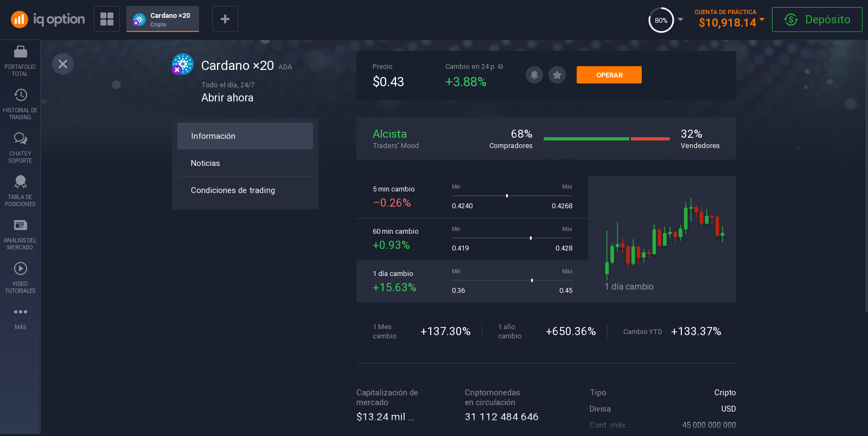The width and height of the screenshot is (868, 436).
Task: Select the Noticias menu item
Action: 245,163
